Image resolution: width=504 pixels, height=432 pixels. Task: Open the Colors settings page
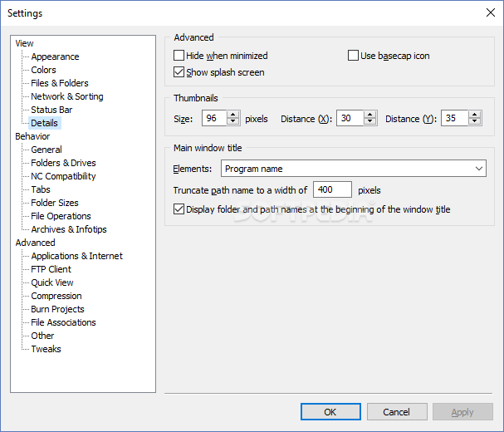[x=44, y=70]
